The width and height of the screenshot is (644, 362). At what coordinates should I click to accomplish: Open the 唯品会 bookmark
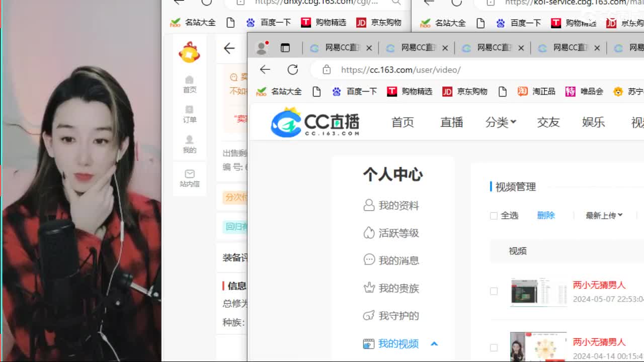click(x=584, y=91)
